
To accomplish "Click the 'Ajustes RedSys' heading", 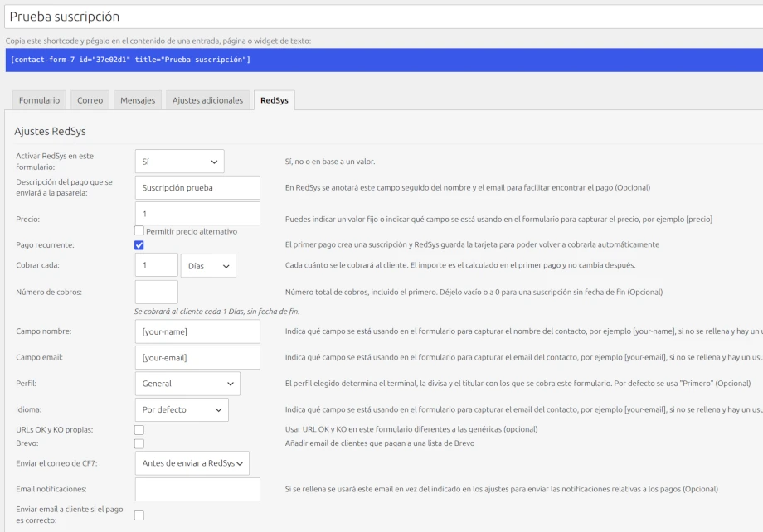I will 50,131.
